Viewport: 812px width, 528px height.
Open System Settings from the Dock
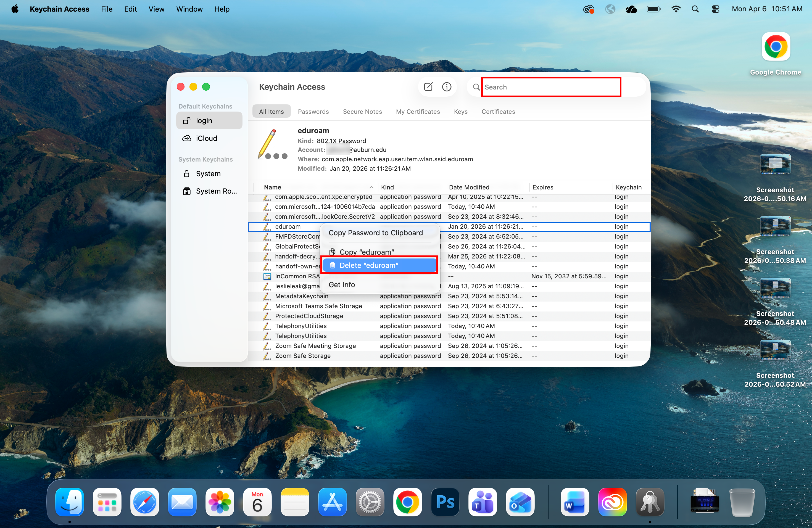pos(370,502)
